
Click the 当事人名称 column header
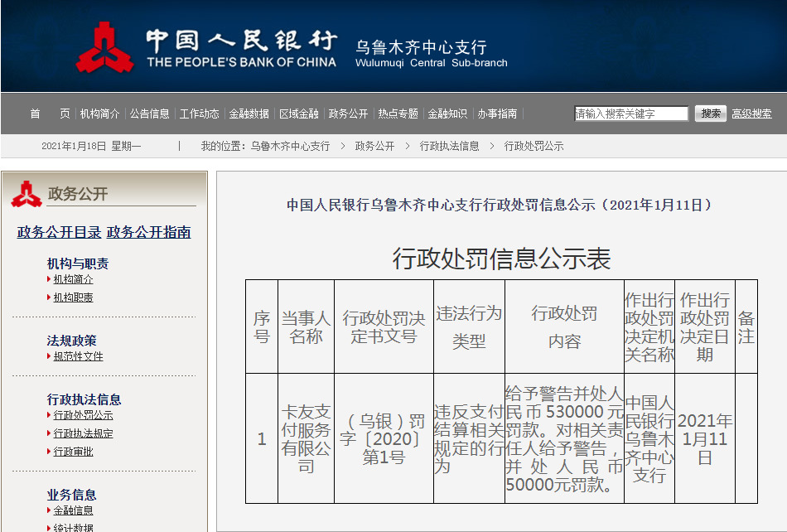tap(307, 327)
